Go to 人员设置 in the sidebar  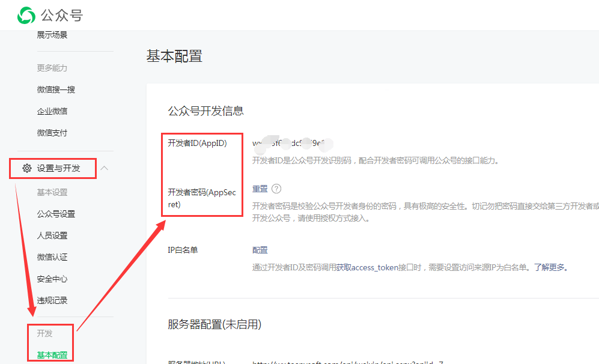pyautogui.click(x=52, y=235)
